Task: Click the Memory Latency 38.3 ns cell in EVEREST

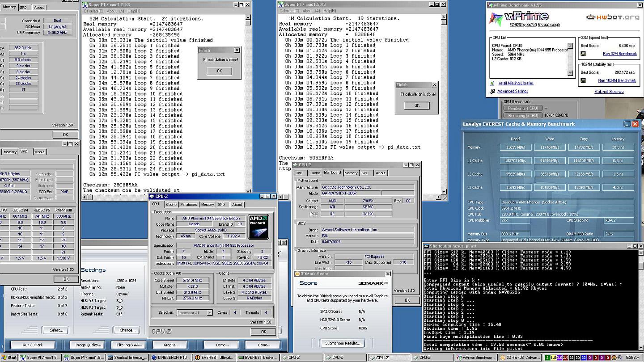Action: click(618, 147)
